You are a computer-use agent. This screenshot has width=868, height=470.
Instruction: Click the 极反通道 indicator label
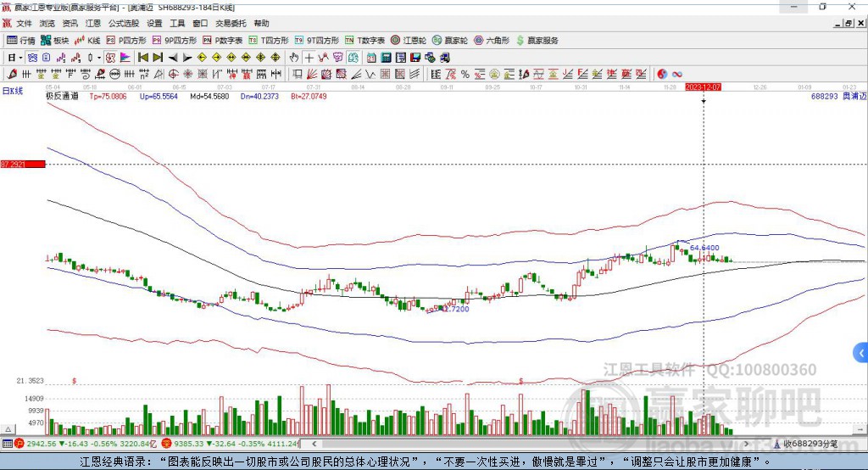click(x=61, y=97)
